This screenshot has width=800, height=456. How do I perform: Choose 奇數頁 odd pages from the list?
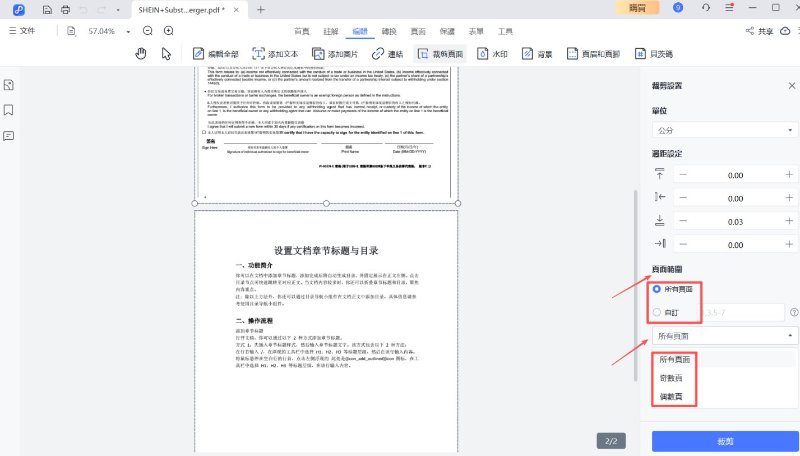pyautogui.click(x=671, y=378)
